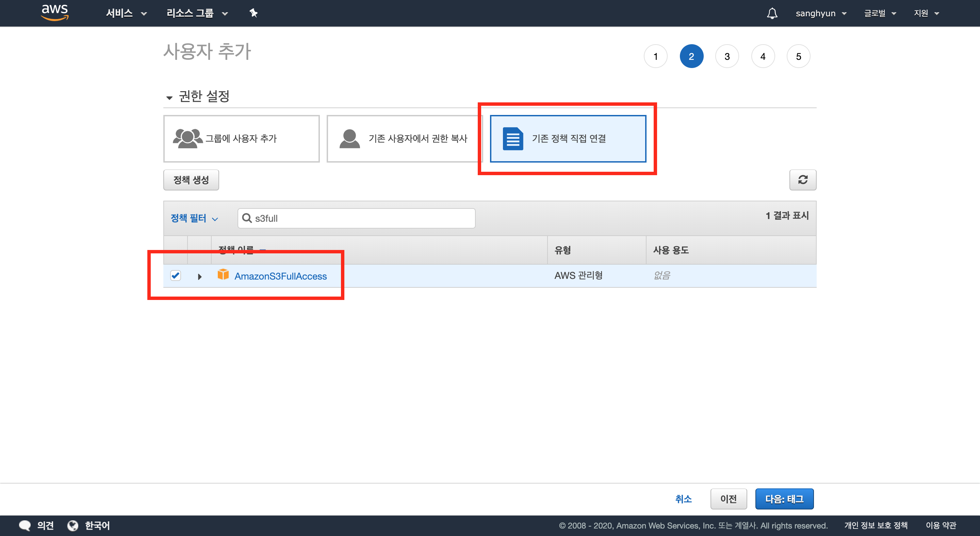
Task: Click the AWS logo home icon
Action: (x=55, y=13)
